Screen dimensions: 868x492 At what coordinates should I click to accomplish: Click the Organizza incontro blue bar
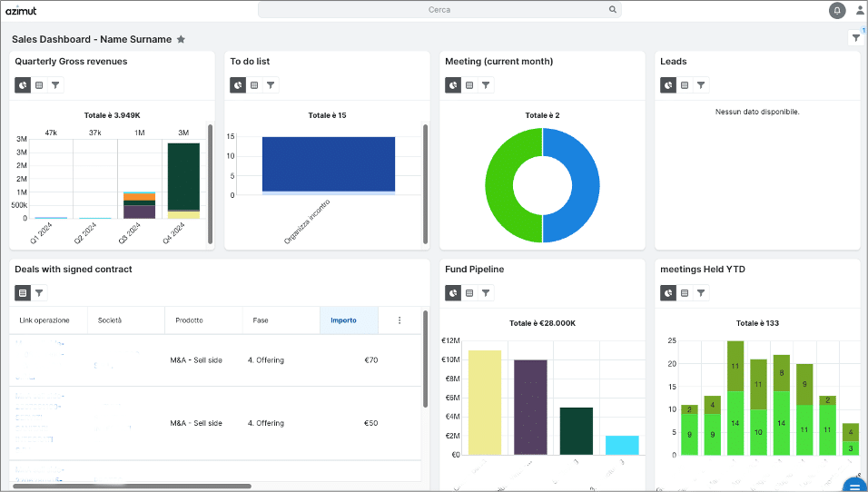[329, 163]
